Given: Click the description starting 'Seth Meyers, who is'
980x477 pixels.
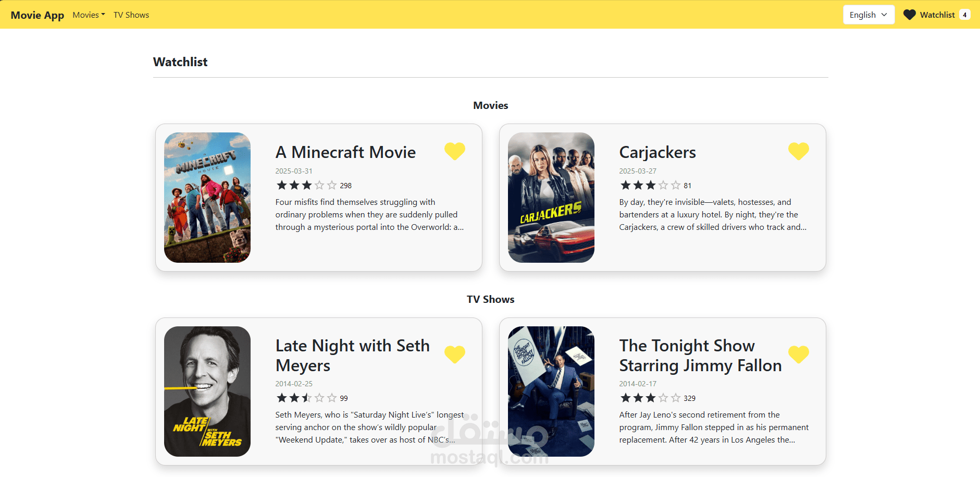Looking at the screenshot, I should [x=369, y=427].
